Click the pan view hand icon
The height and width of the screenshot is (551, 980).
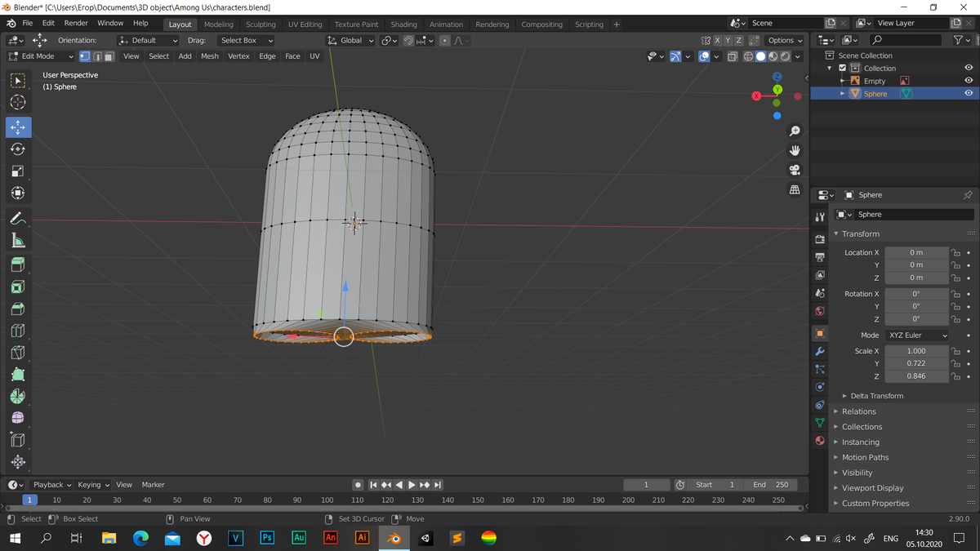point(795,150)
